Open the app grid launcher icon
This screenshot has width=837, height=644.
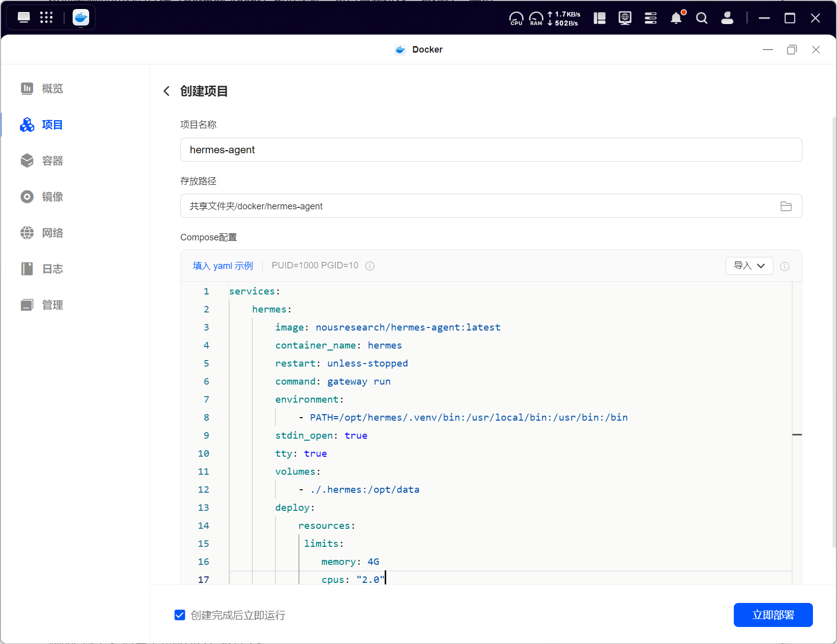tap(47, 18)
